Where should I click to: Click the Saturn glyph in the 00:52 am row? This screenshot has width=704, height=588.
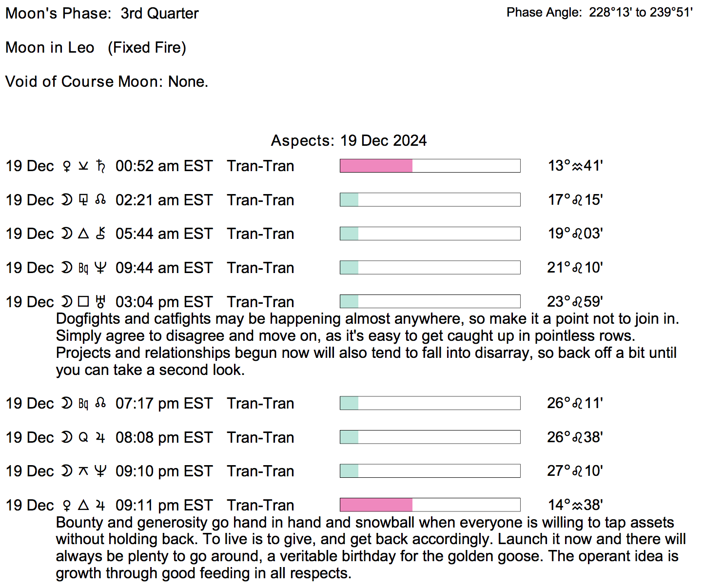(101, 166)
